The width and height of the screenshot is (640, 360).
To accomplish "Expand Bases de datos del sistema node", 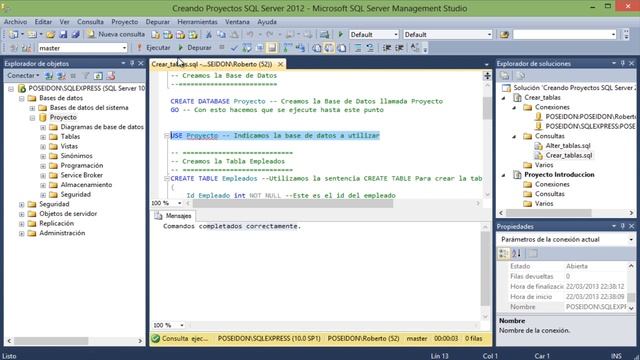I will click(32, 108).
